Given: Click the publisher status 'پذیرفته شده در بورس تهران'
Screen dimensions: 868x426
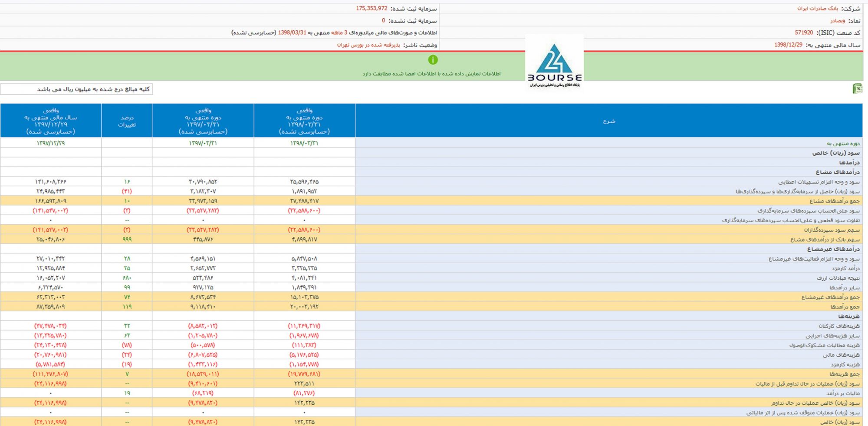Looking at the screenshot, I should click(368, 45).
